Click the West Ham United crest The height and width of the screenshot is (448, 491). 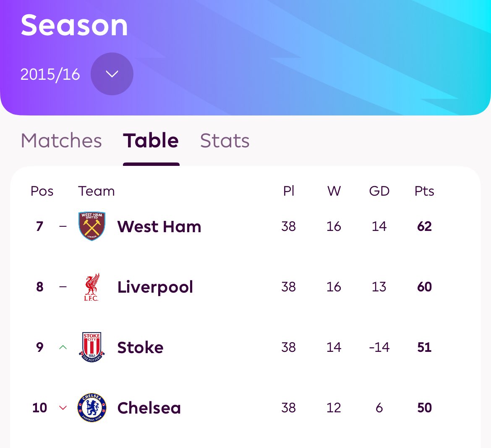tap(92, 226)
